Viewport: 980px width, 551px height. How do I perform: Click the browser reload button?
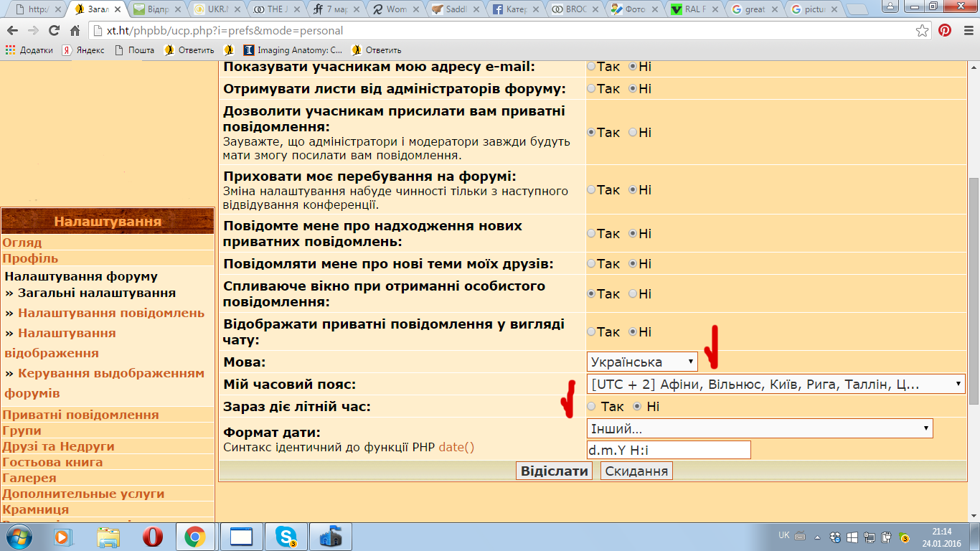[x=54, y=31]
